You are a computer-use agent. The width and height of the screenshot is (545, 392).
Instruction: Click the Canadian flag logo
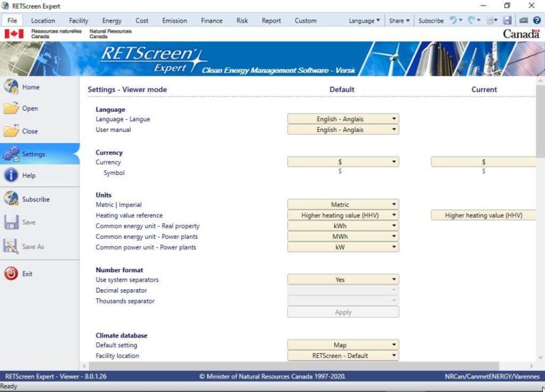pyautogui.click(x=14, y=34)
